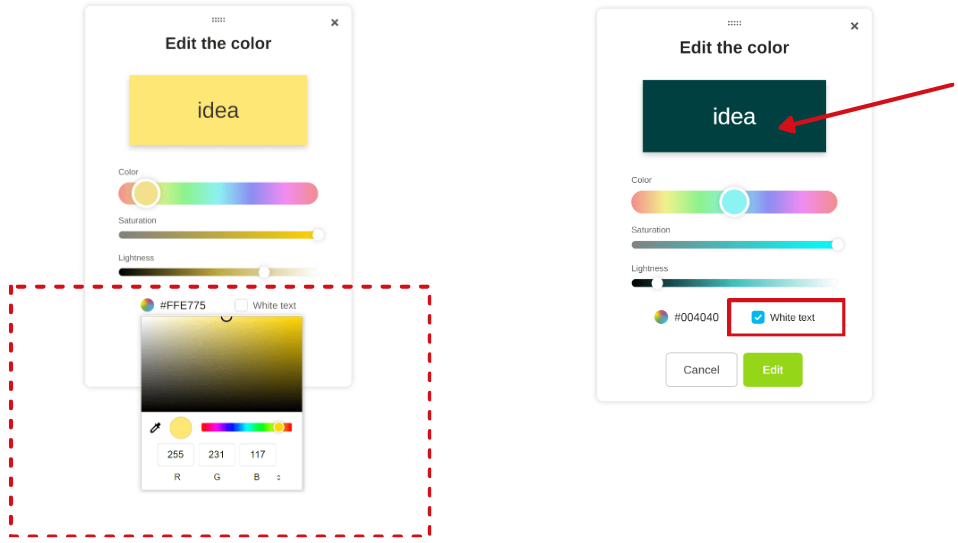
Task: Enable White text checkbox in left dialog
Action: pyautogui.click(x=241, y=305)
